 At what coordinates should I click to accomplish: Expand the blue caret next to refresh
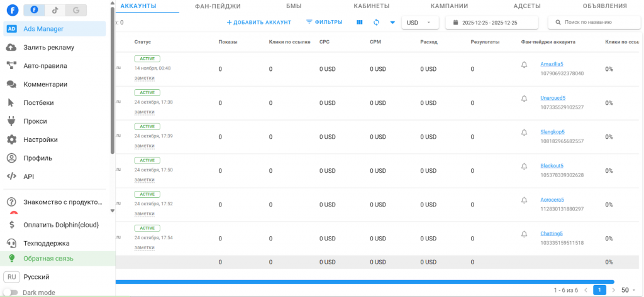click(392, 23)
